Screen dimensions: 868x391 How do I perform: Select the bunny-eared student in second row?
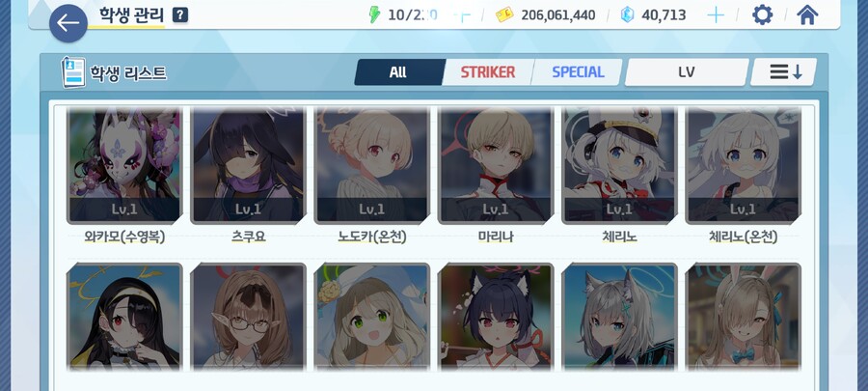click(744, 317)
